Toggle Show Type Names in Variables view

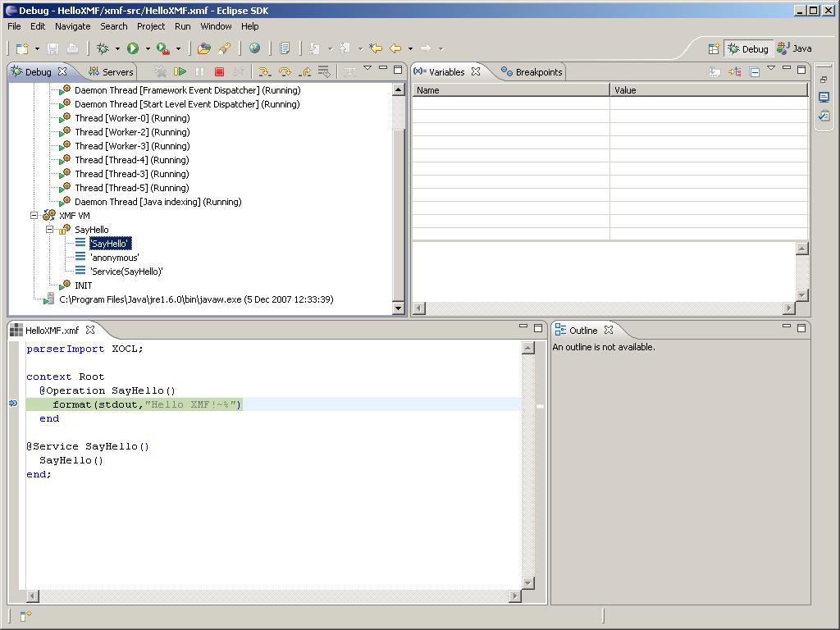714,72
